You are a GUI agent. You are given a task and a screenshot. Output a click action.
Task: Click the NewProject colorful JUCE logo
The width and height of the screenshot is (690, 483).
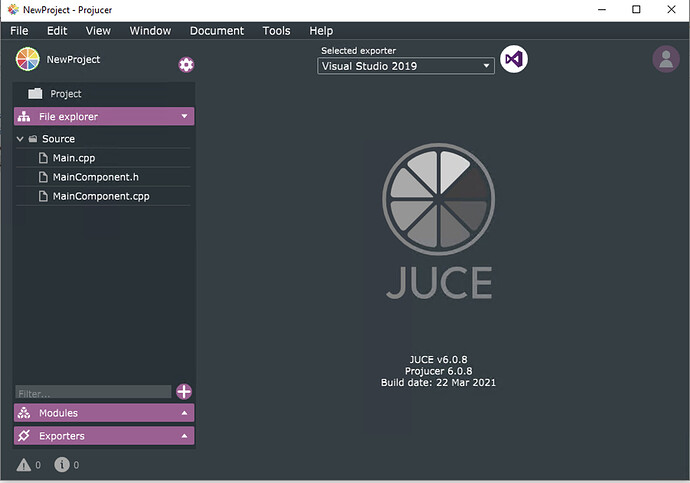pos(27,59)
